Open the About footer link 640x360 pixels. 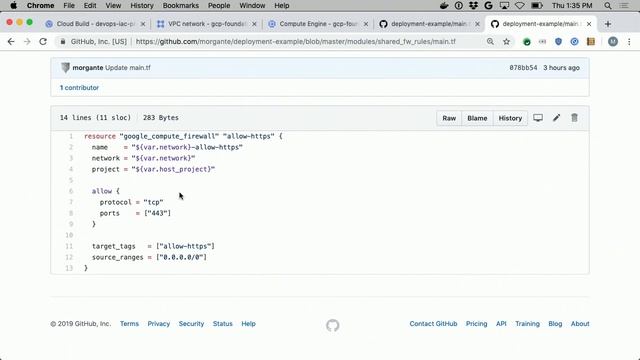click(580, 324)
